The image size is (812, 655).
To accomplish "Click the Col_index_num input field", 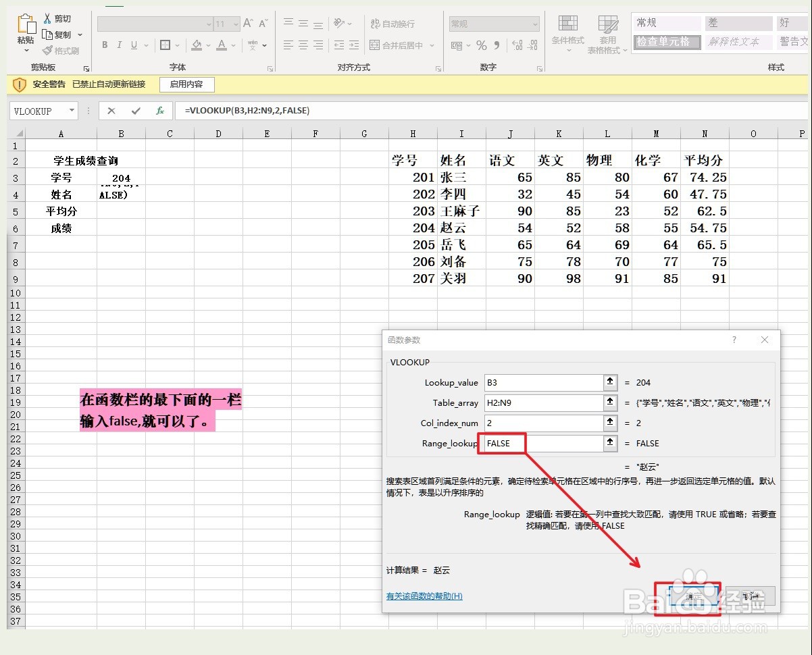I will (x=542, y=423).
